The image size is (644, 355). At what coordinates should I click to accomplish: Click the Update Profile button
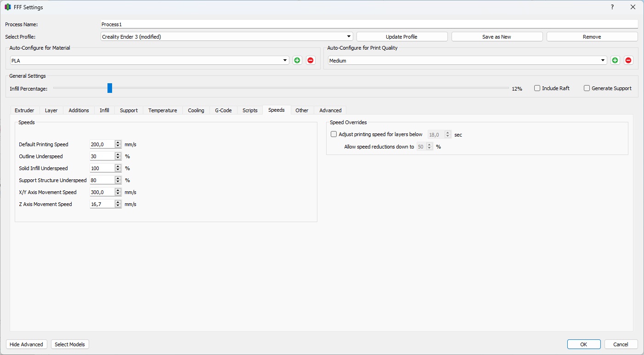401,37
